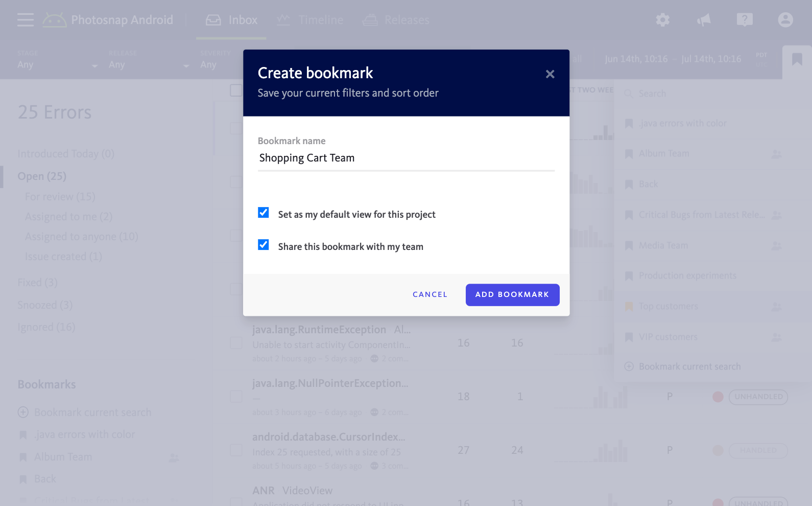Click the Cancel button
Screen dimensions: 812x506
coord(430,295)
